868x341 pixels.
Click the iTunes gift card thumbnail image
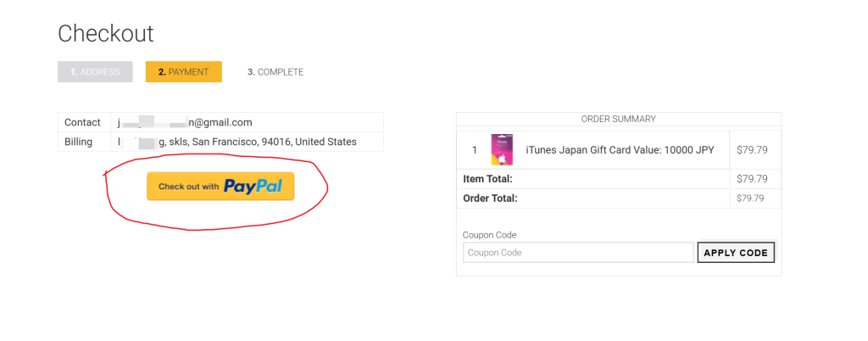(x=502, y=150)
